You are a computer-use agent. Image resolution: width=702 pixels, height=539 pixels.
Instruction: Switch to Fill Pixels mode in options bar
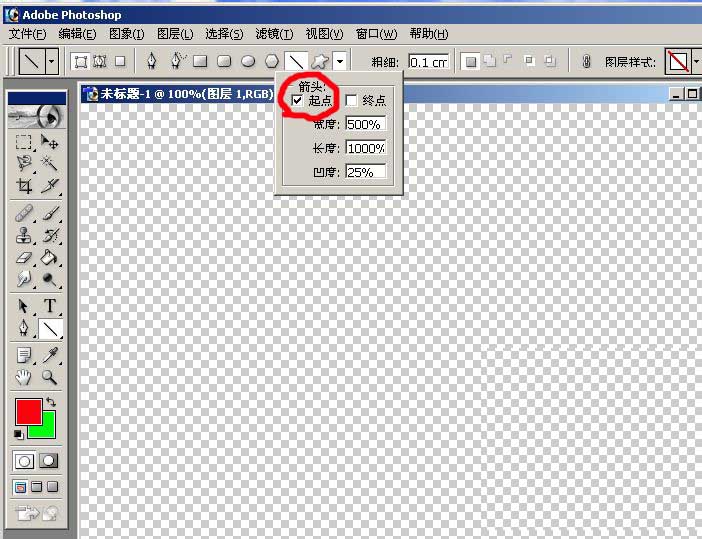tap(120, 61)
